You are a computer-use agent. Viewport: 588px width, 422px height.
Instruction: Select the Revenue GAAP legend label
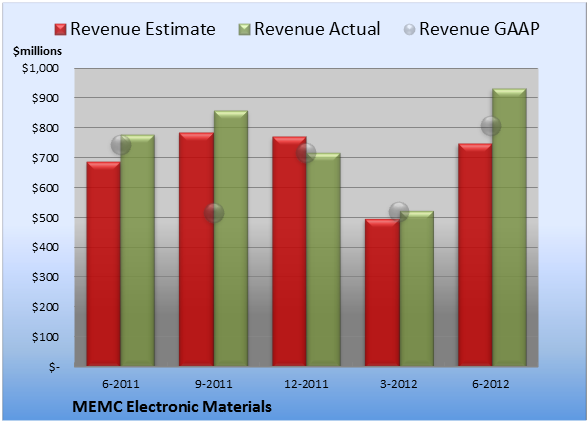pos(479,29)
